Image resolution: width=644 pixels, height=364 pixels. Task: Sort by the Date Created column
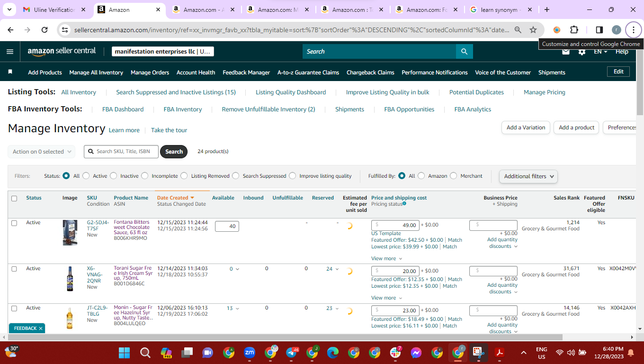click(x=176, y=198)
